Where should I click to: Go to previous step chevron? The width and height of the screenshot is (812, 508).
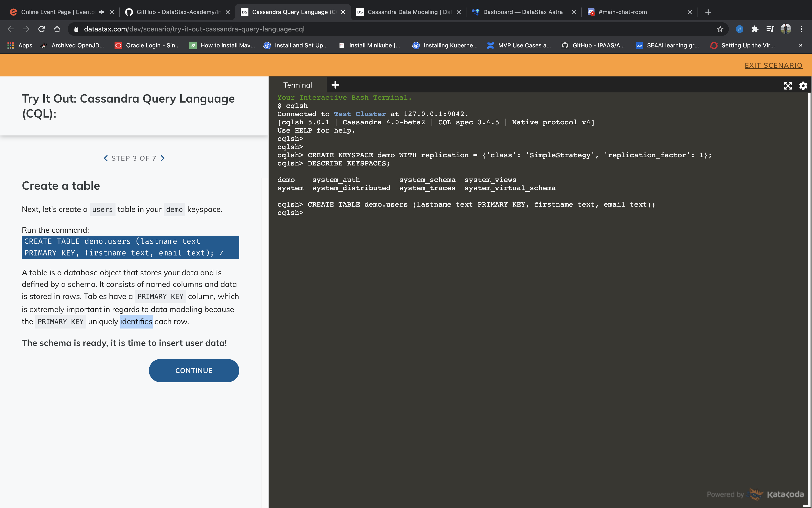[x=106, y=158]
